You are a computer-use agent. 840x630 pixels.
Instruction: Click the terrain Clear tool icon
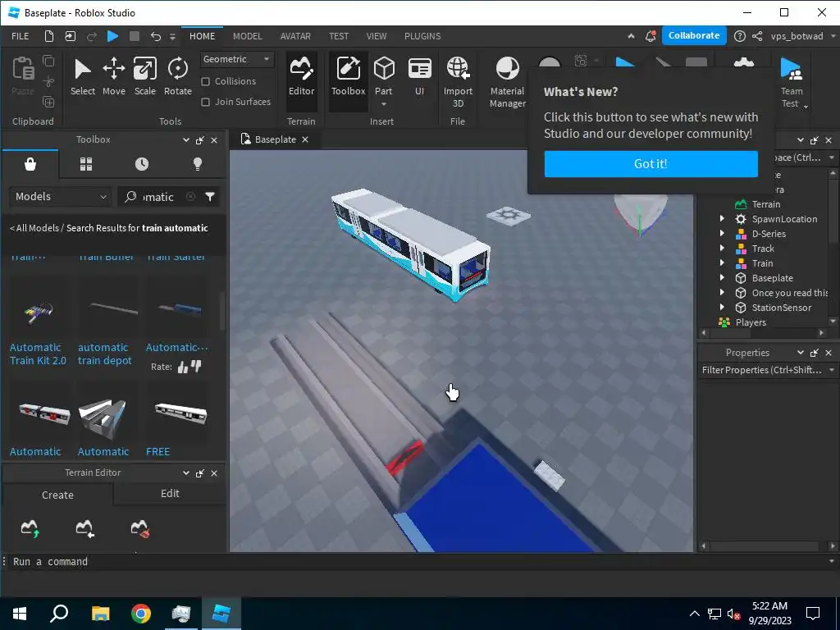pos(140,528)
